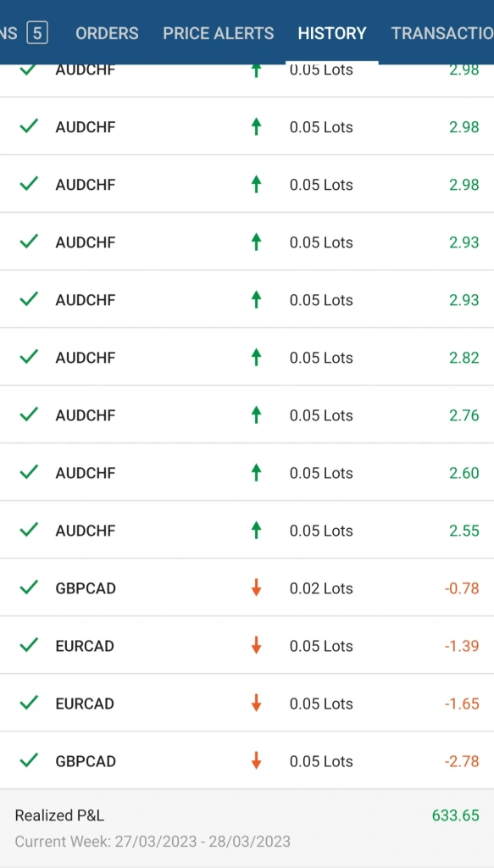Click the checkmark on the EURCAD -1.39 row
The width and height of the screenshot is (494, 868).
click(28, 645)
